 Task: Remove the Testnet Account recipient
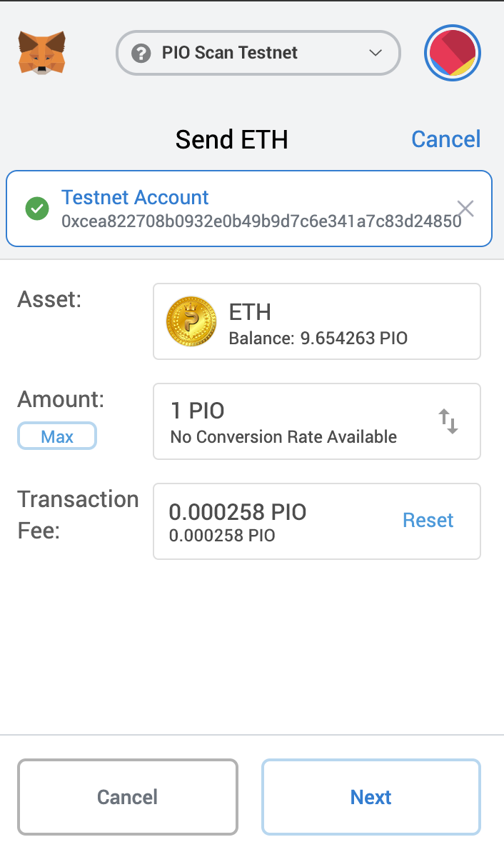click(x=465, y=209)
